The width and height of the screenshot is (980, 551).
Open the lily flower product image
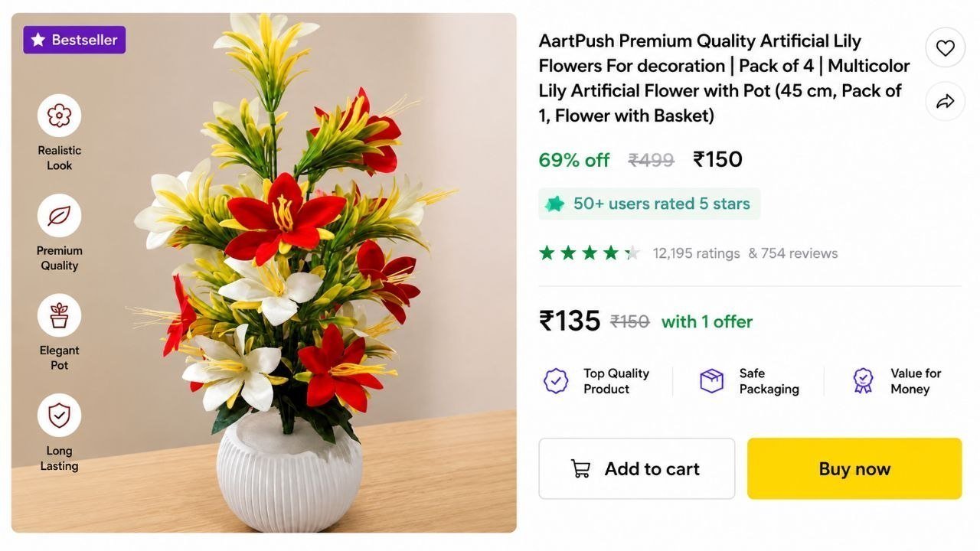[263, 272]
